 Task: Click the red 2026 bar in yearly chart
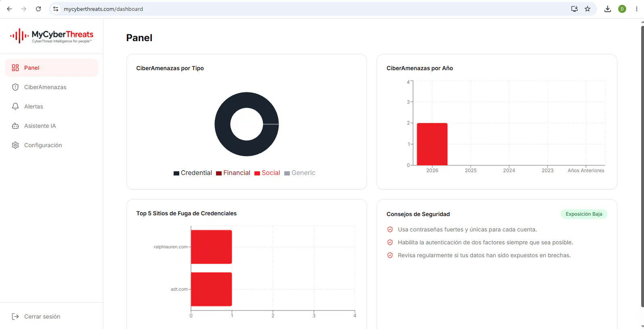[x=432, y=144]
